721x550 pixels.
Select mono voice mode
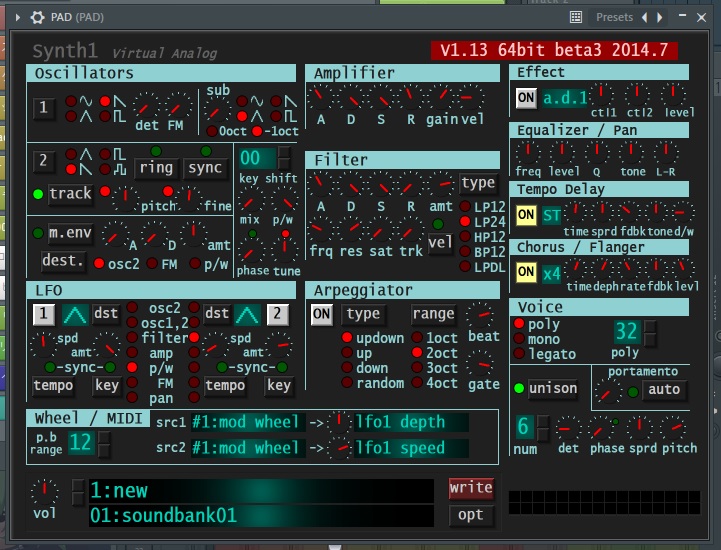click(x=519, y=338)
